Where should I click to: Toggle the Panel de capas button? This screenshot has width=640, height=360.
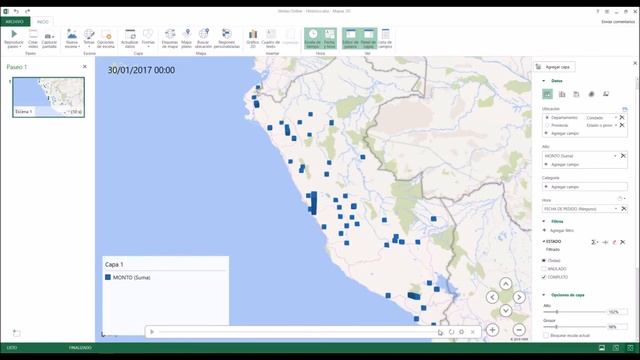coord(368,39)
